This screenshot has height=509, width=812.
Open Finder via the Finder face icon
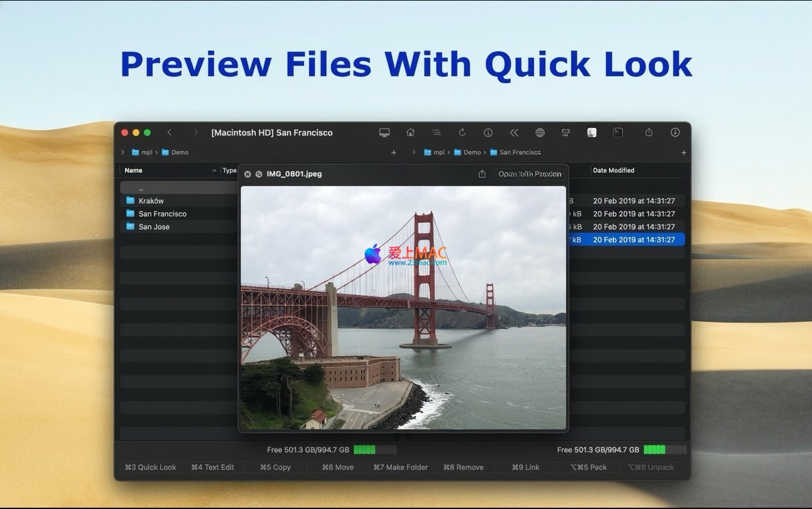(x=592, y=132)
